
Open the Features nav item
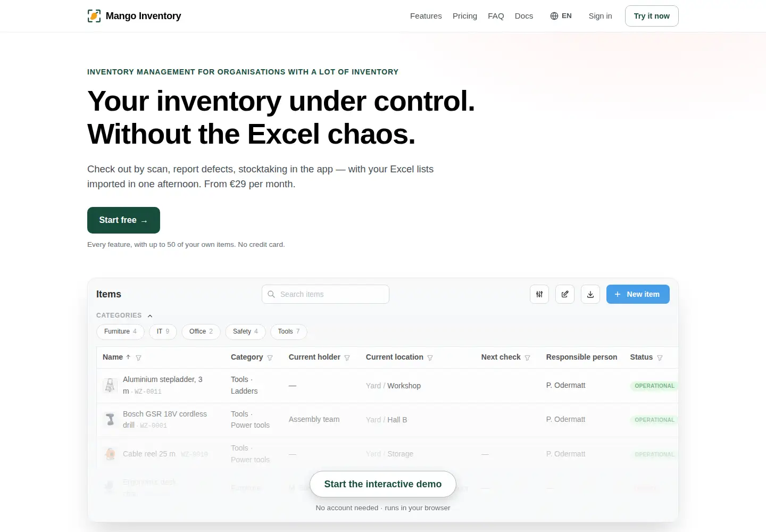pyautogui.click(x=426, y=16)
